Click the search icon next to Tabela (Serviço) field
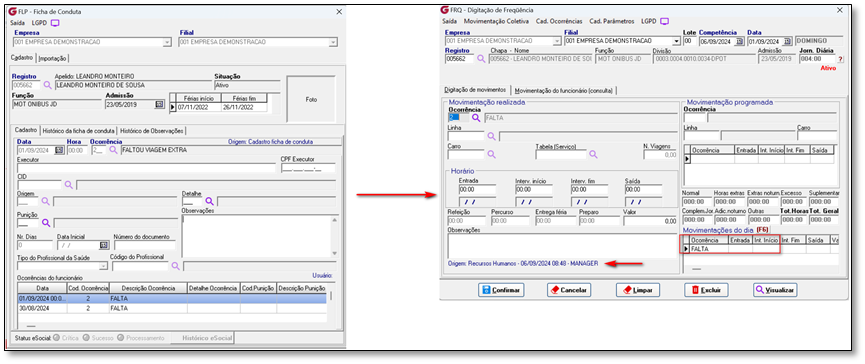This screenshot has height=364, width=865. 594,155
